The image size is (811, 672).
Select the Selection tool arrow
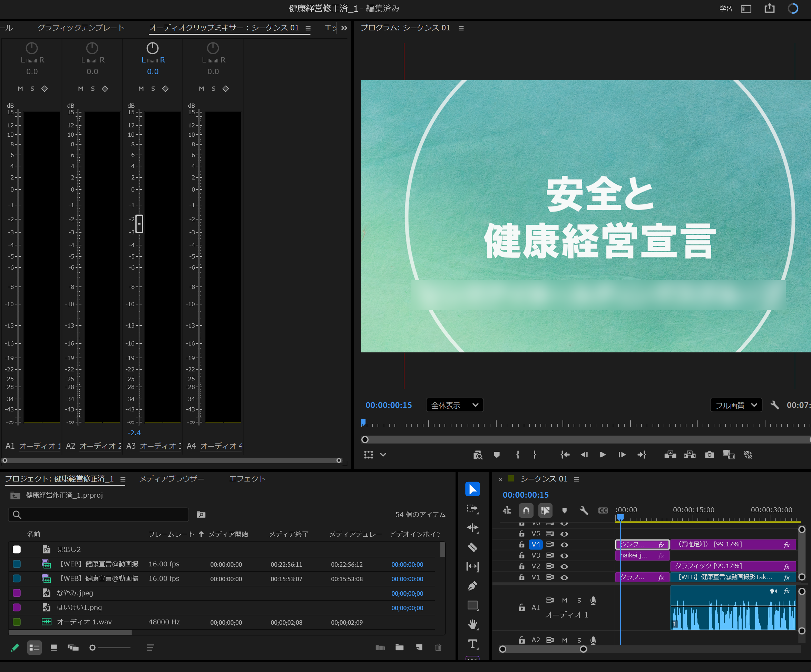pos(472,489)
